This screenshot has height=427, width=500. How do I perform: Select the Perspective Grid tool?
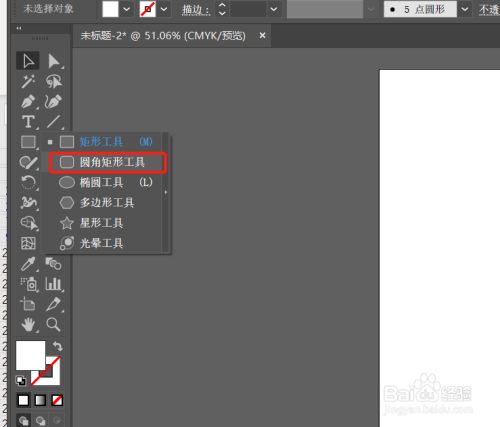coord(28,243)
